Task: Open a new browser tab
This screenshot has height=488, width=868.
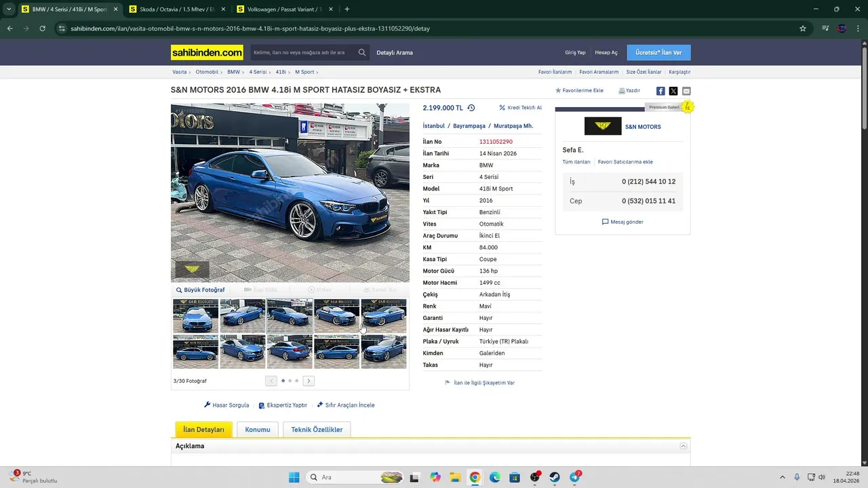Action: point(347,9)
